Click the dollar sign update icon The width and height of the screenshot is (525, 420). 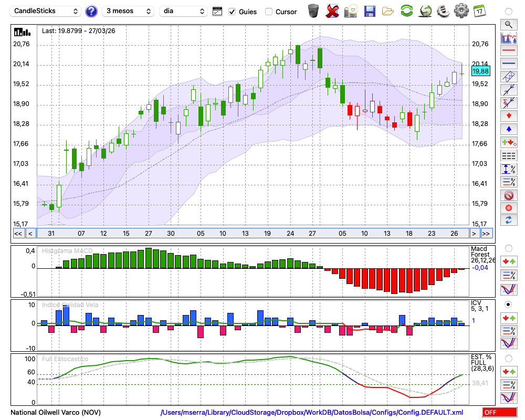pos(425,11)
